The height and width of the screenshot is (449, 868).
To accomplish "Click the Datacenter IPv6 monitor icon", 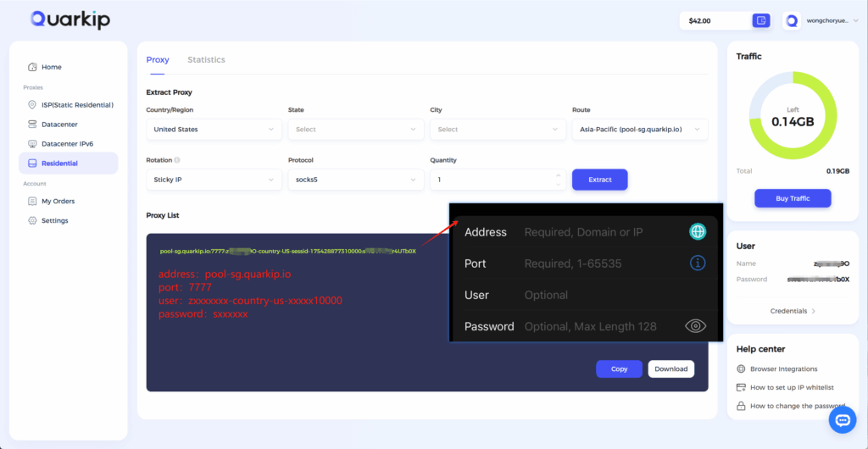I will point(32,144).
